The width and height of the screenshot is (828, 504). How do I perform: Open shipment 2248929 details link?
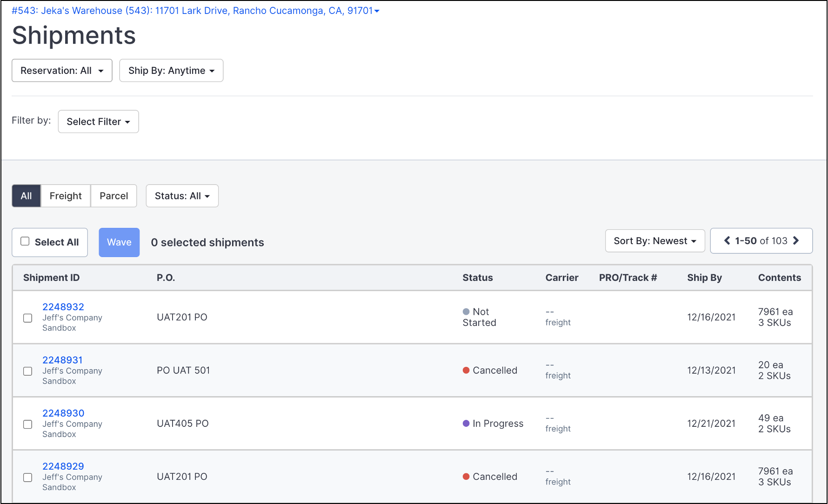coord(63,466)
